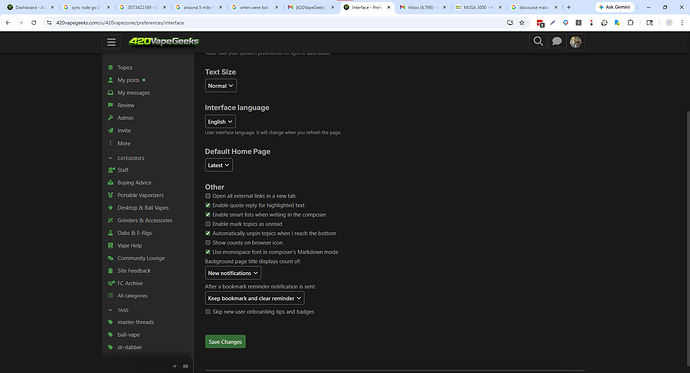Uncheck Enable quote reply for highlighted text
The image size is (690, 373).
coord(208,205)
